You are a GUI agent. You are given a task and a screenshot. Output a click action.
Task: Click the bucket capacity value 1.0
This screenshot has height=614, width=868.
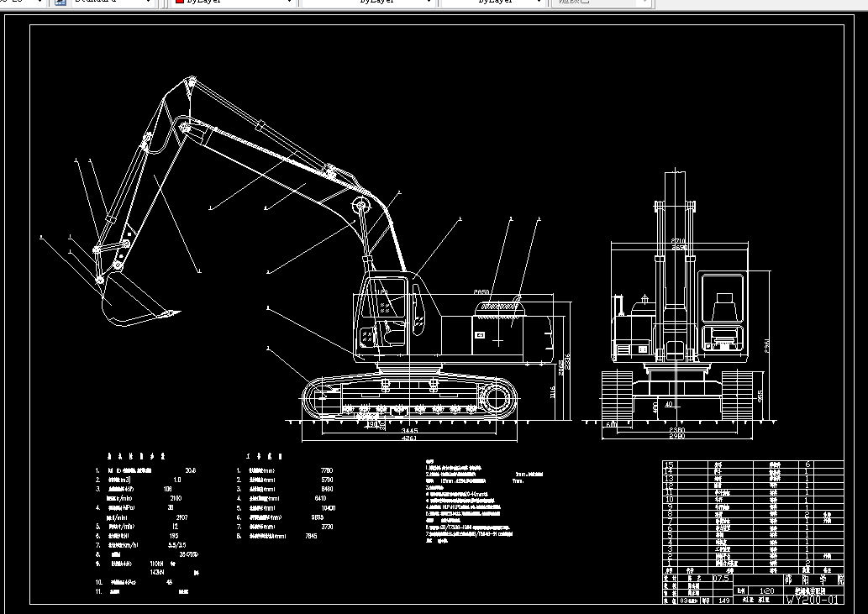[177, 480]
